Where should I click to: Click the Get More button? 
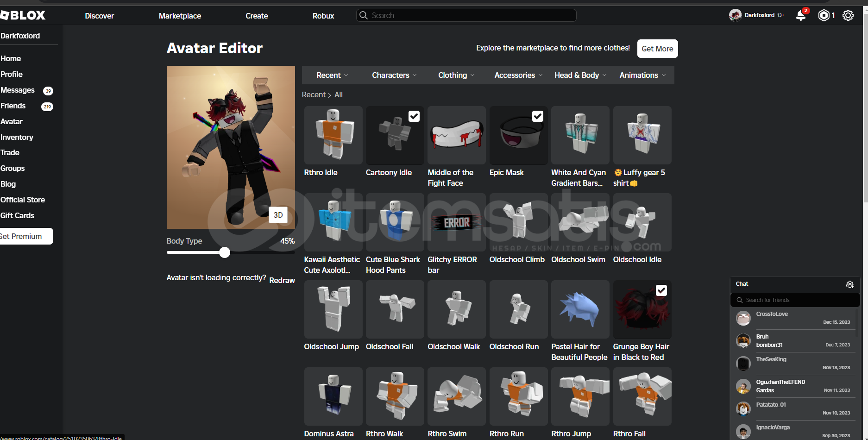tap(657, 49)
